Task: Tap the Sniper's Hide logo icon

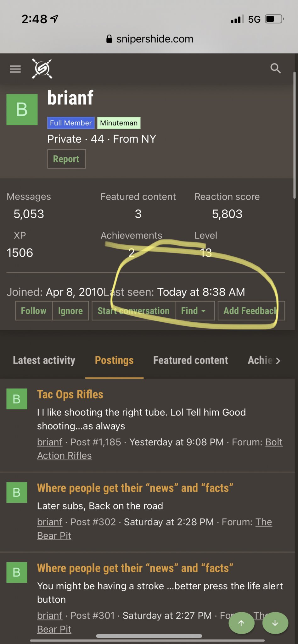Action: coord(42,69)
